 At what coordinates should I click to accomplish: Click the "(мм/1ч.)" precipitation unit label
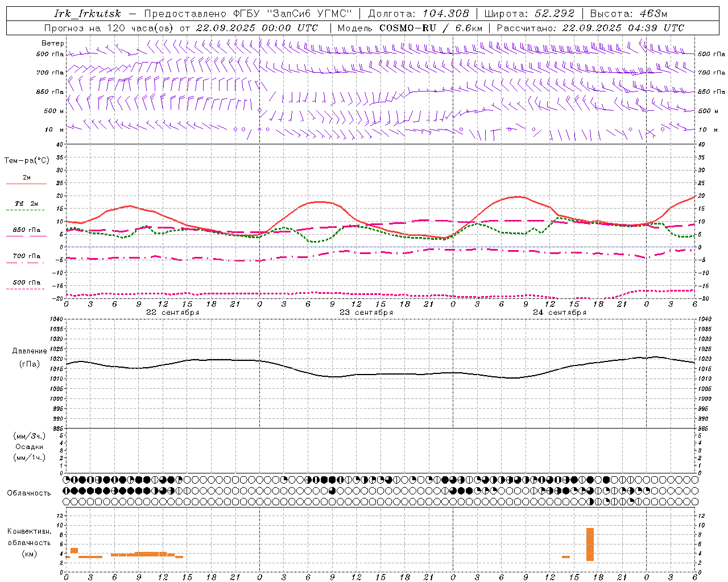[30, 458]
